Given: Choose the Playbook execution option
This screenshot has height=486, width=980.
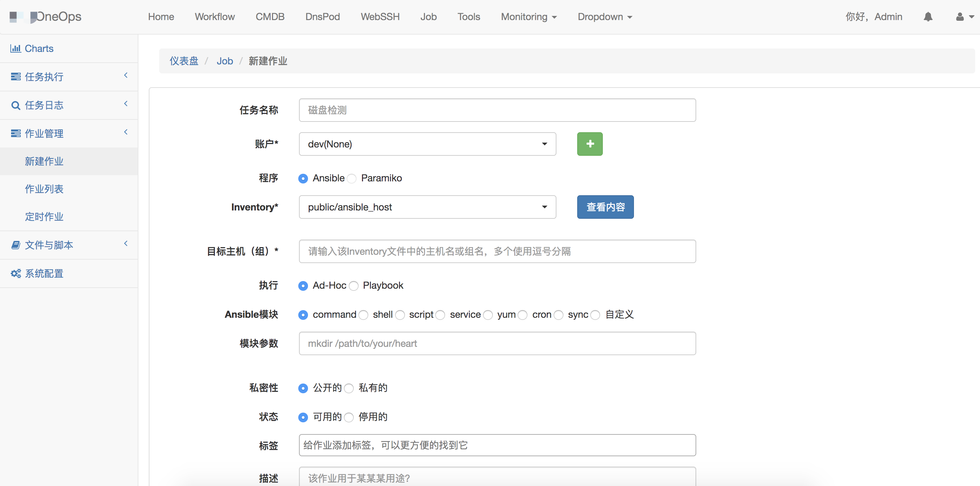Looking at the screenshot, I should click(354, 286).
